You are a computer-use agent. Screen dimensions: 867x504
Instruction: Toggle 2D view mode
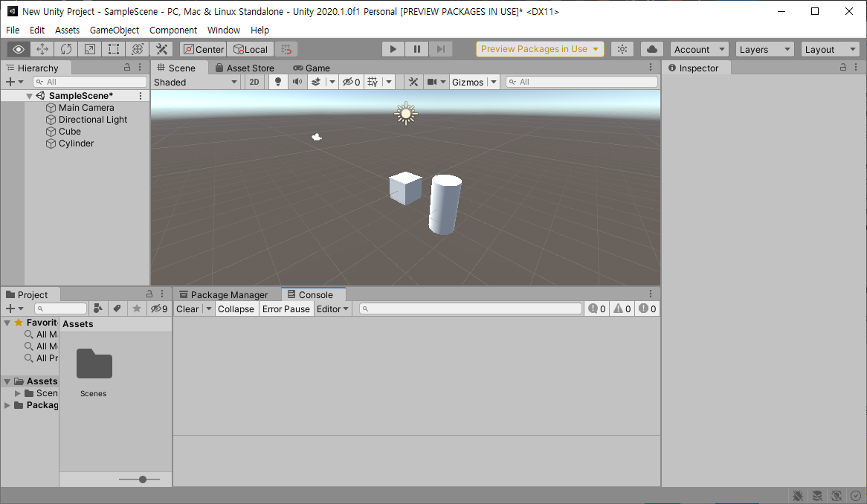[x=254, y=82]
